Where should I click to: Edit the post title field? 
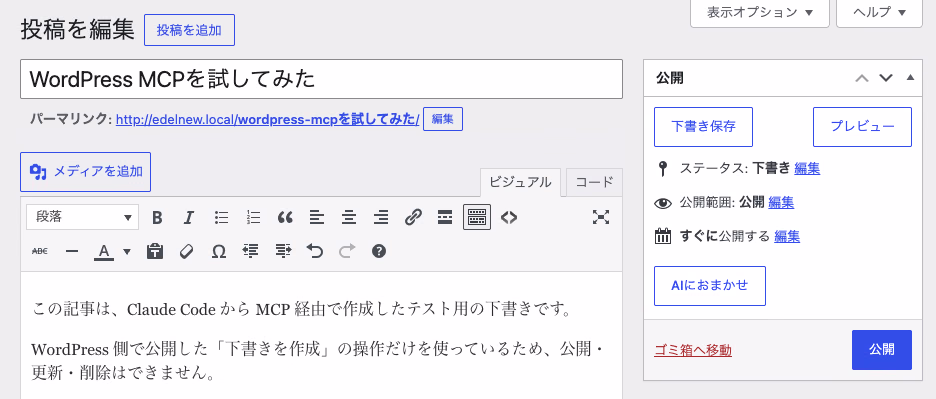click(x=321, y=79)
